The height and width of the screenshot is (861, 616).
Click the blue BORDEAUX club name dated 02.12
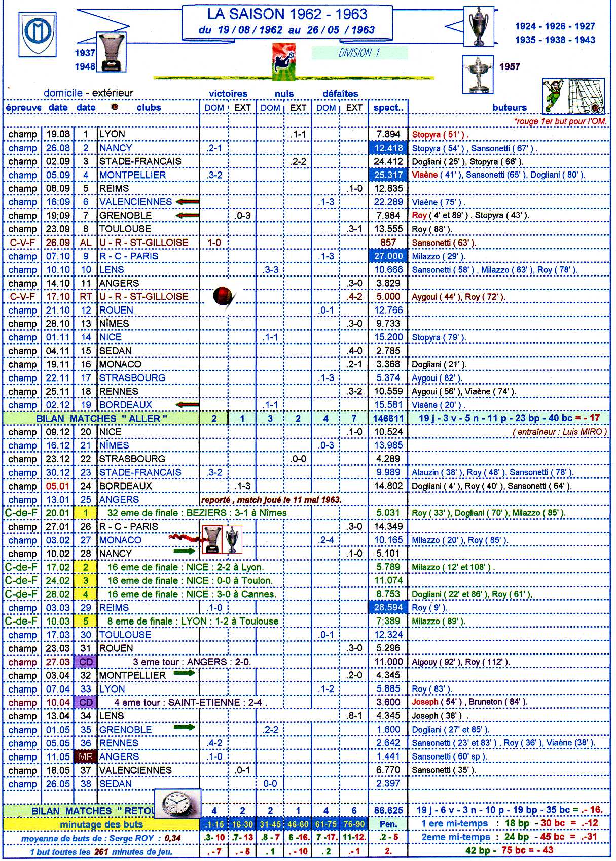[x=125, y=405]
